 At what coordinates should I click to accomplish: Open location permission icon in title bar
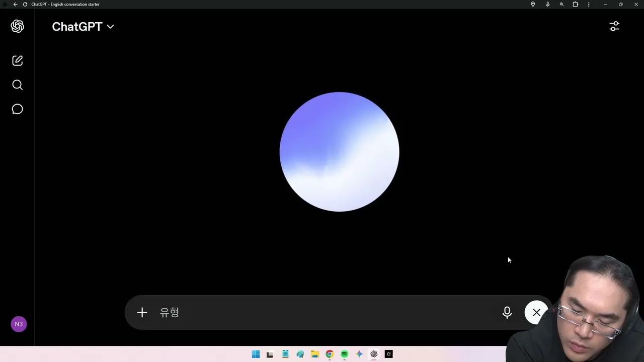[533, 5]
